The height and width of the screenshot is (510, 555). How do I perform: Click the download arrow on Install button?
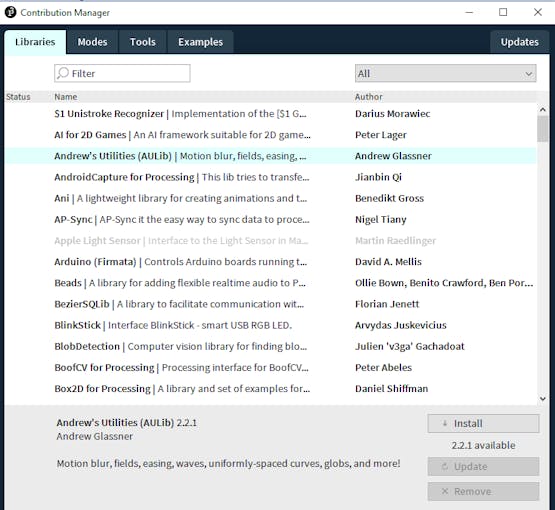[445, 423]
